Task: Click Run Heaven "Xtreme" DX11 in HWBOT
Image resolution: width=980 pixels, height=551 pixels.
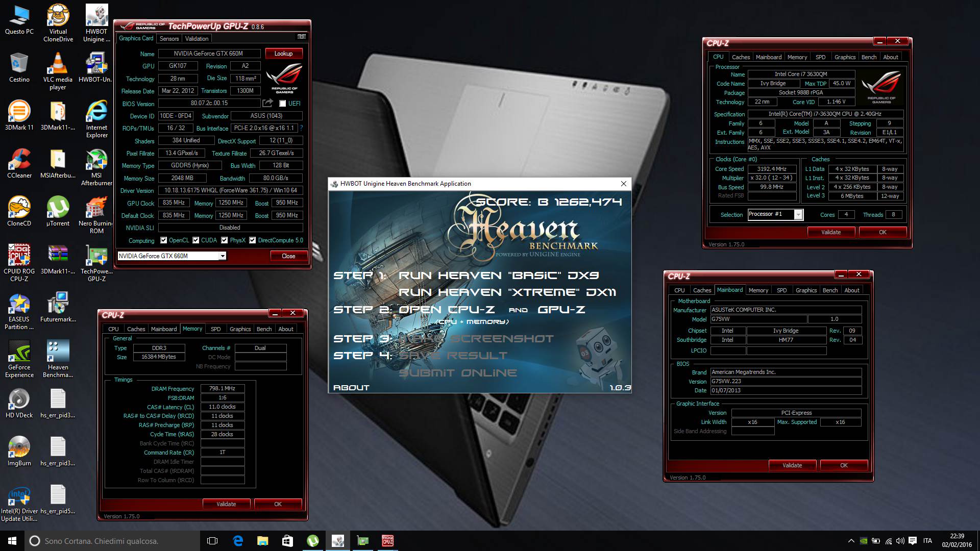Action: (x=507, y=292)
